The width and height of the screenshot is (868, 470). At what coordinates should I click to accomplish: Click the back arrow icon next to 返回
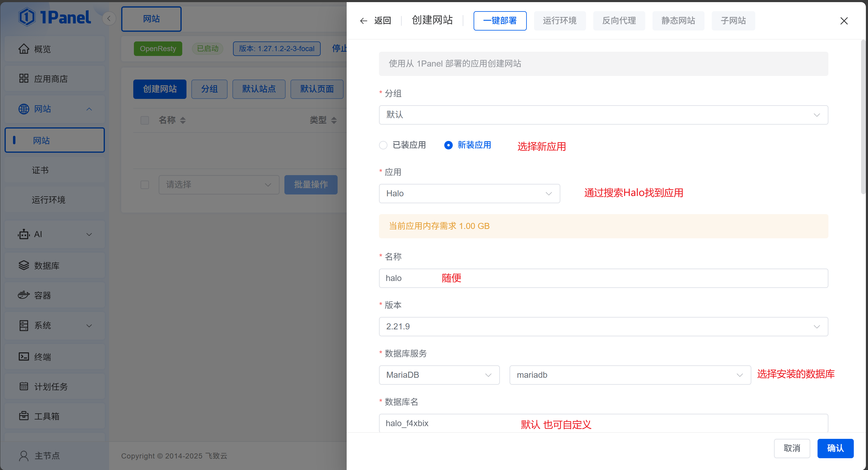click(363, 21)
